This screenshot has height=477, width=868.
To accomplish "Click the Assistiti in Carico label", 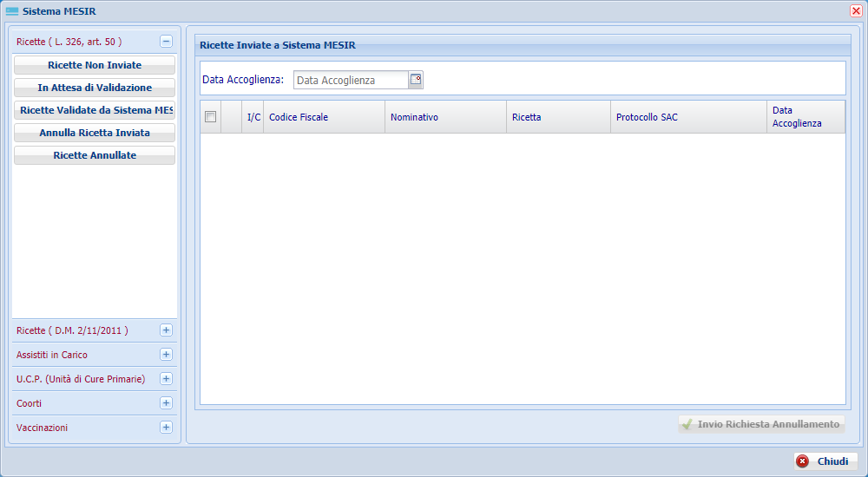I will pyautogui.click(x=52, y=355).
